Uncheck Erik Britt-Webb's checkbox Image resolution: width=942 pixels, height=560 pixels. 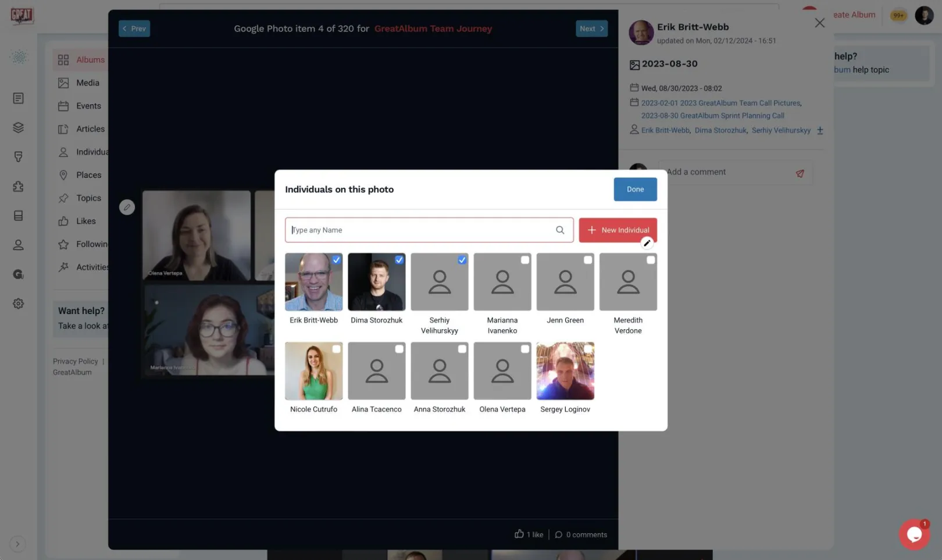pyautogui.click(x=336, y=260)
